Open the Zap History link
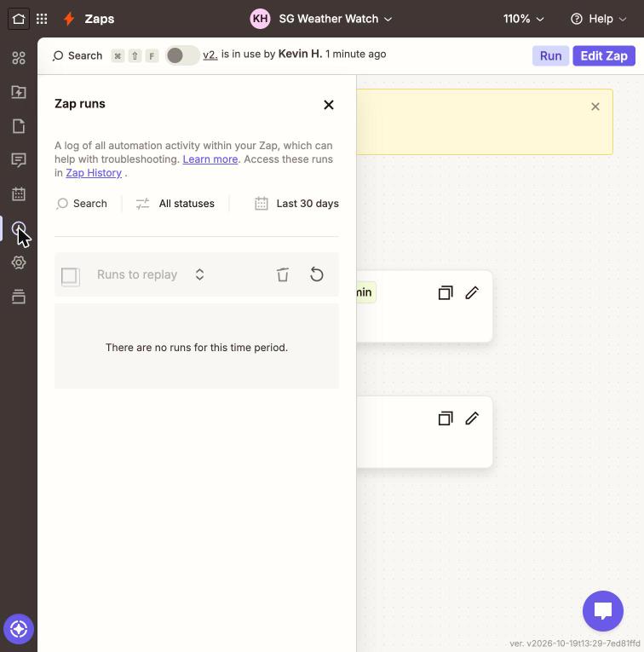This screenshot has width=644, height=652. click(94, 173)
